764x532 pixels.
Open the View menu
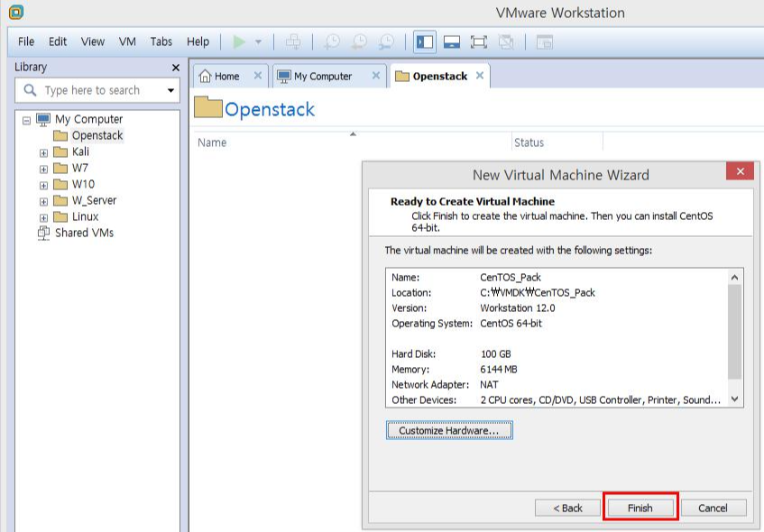tap(93, 41)
